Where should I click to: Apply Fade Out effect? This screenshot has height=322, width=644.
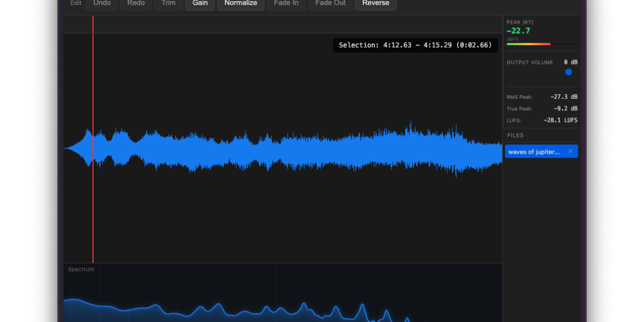point(330,3)
